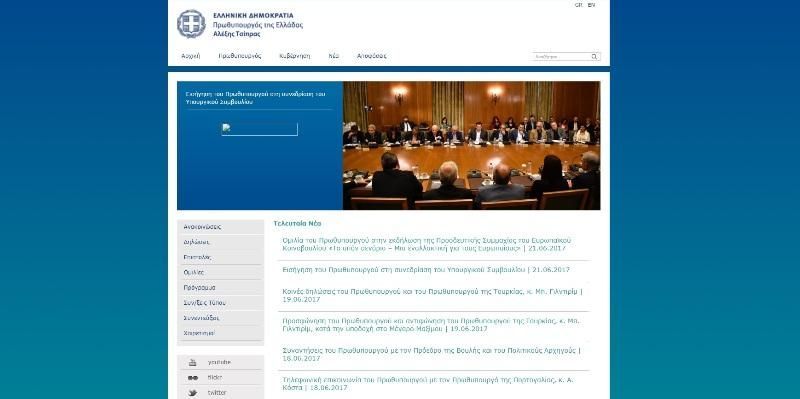Click the Greek coat of arms logo
The image size is (800, 399).
[191, 24]
